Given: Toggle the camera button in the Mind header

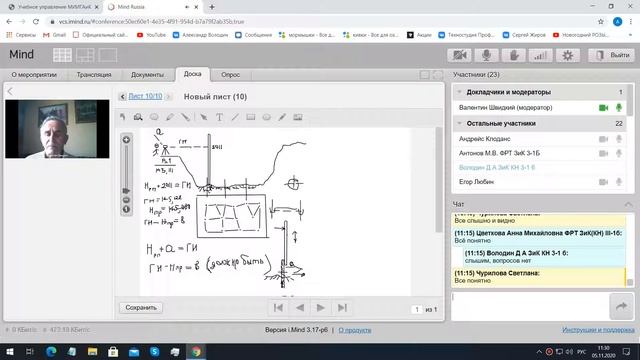Looking at the screenshot, I should (459, 55).
